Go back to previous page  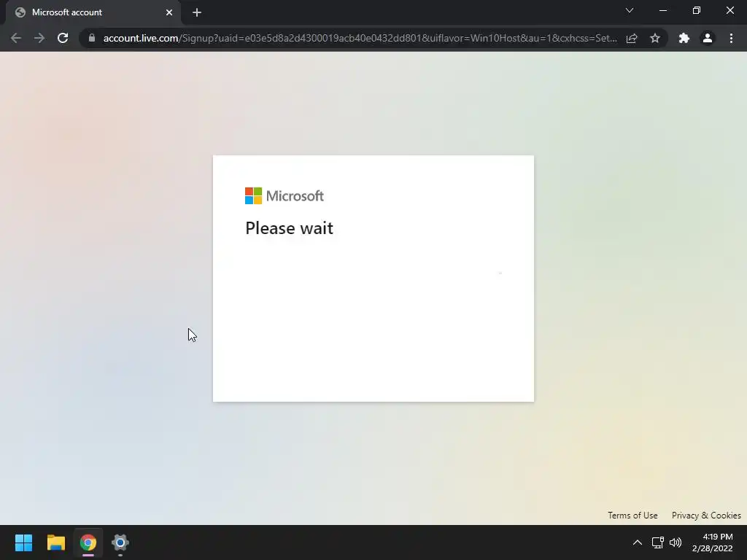pyautogui.click(x=16, y=38)
